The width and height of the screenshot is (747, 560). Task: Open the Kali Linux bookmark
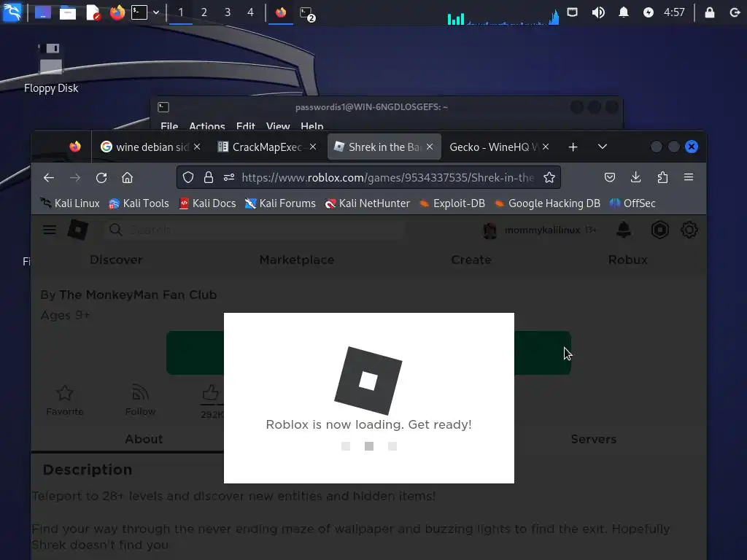pyautogui.click(x=70, y=203)
